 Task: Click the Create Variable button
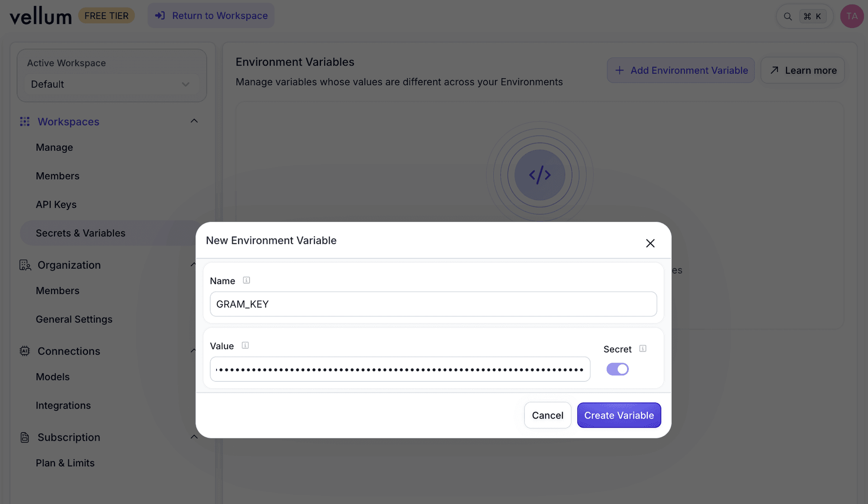pos(619,415)
